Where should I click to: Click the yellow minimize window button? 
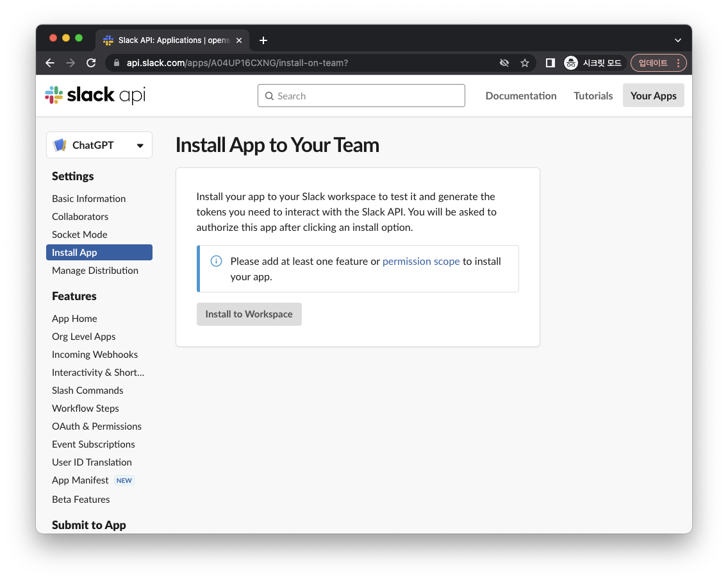[x=66, y=38]
